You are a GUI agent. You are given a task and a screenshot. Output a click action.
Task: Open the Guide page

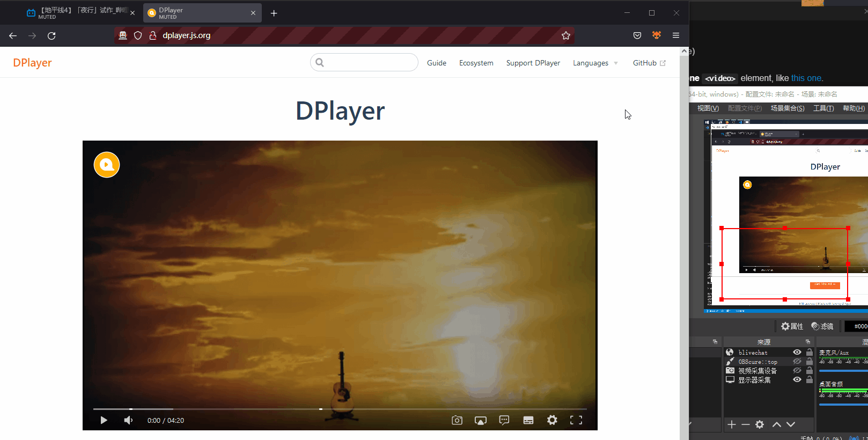point(437,63)
